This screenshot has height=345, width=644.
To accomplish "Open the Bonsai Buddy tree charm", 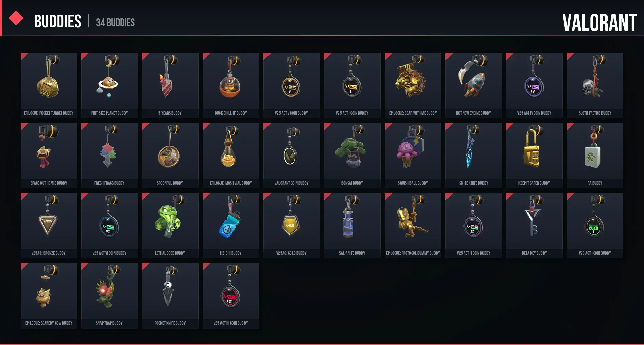I will 352,149.
